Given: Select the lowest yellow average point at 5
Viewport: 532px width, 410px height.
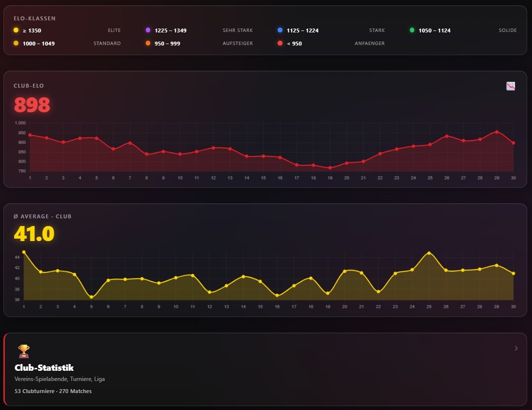Looking at the screenshot, I should [91, 297].
